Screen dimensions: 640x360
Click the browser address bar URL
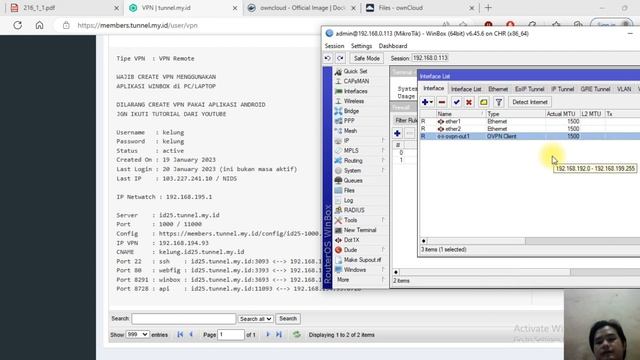[137, 25]
